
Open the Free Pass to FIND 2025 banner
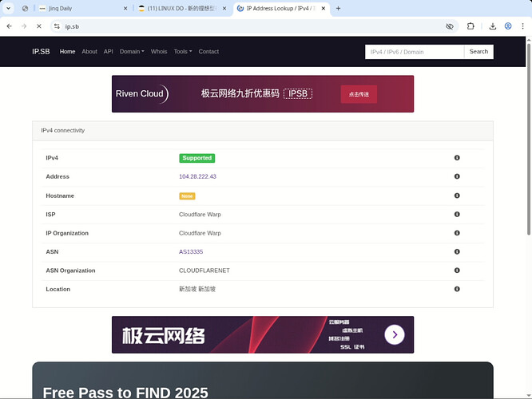click(x=263, y=381)
